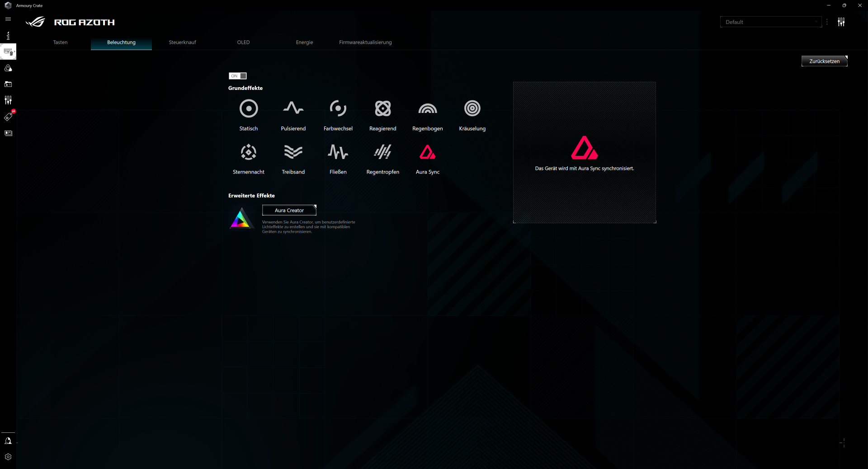868x469 pixels.
Task: Click the corner plus marker bottom right
Action: 843,443
